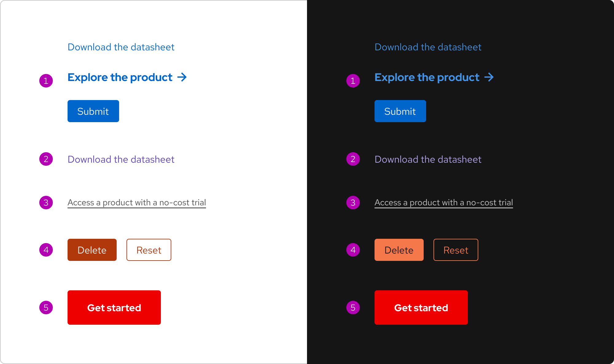Click the dark theme underlined no-cost trial link
Screen dimensions: 614x364
pyautogui.click(x=444, y=202)
